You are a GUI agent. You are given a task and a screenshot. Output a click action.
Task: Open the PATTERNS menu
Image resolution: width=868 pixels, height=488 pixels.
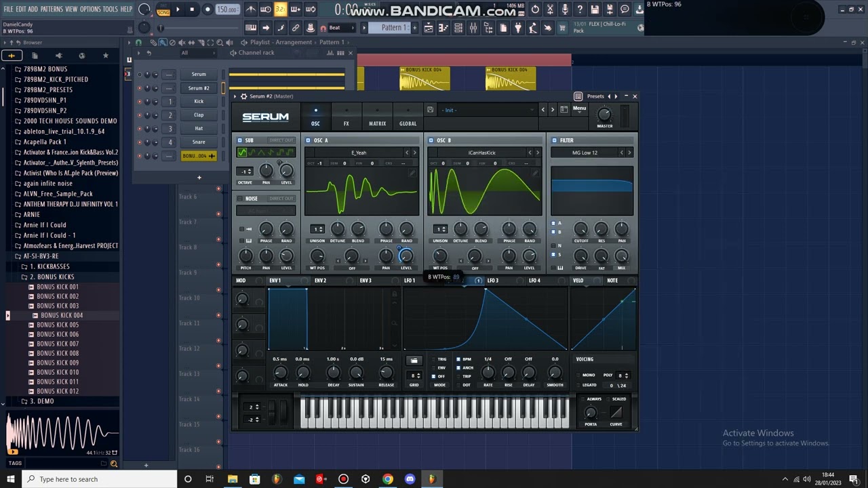52,9
